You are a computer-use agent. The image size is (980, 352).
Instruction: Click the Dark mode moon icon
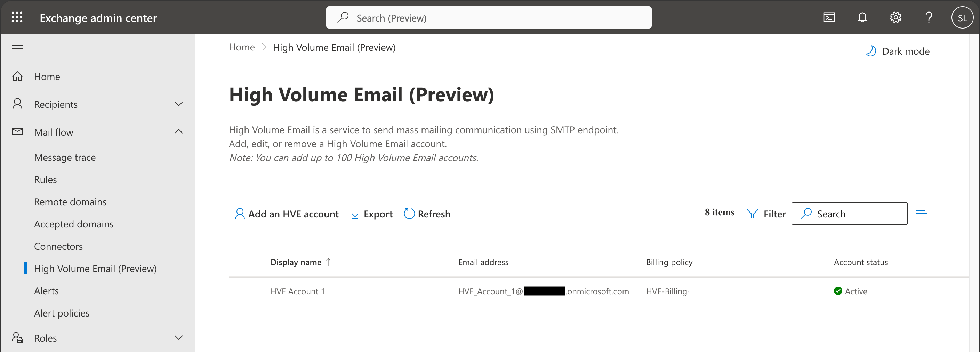point(870,51)
